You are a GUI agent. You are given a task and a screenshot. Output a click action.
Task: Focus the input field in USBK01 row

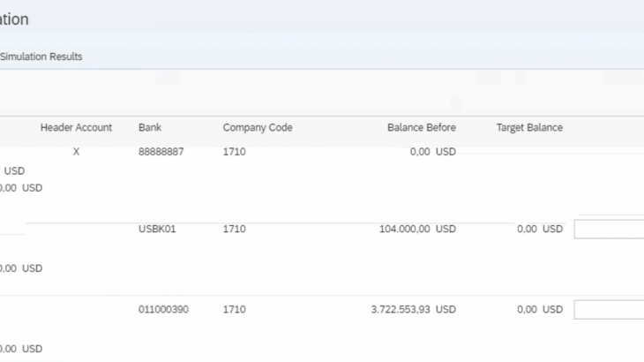point(609,230)
